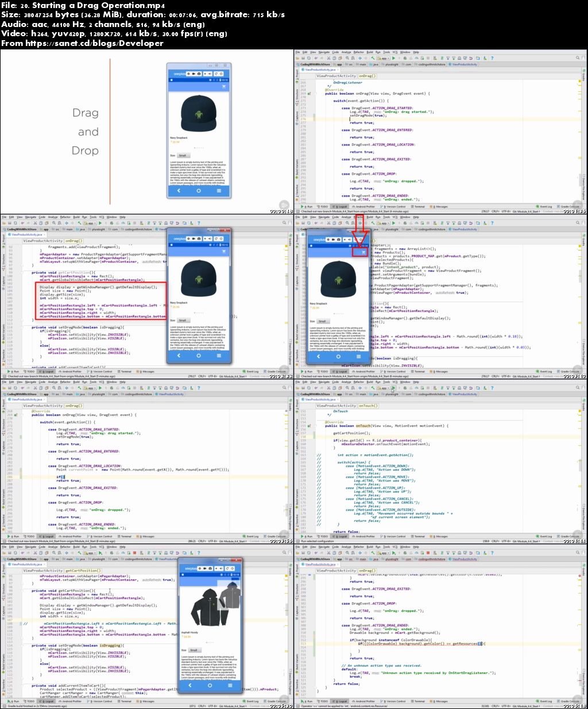Image resolution: width=588 pixels, height=709 pixels.
Task: Open Run tool window in 00:01:36 frame
Action: (306, 206)
